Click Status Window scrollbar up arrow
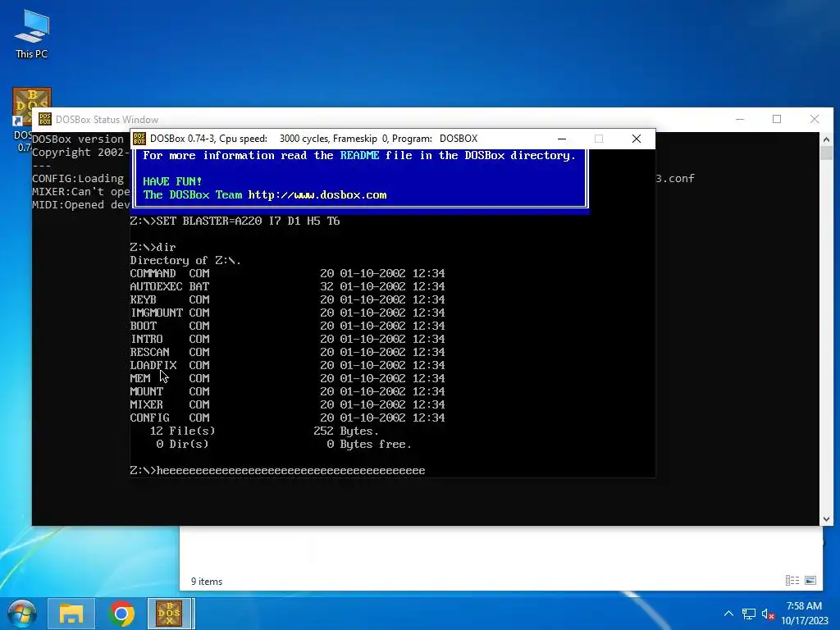This screenshot has width=840, height=630. pos(826,139)
